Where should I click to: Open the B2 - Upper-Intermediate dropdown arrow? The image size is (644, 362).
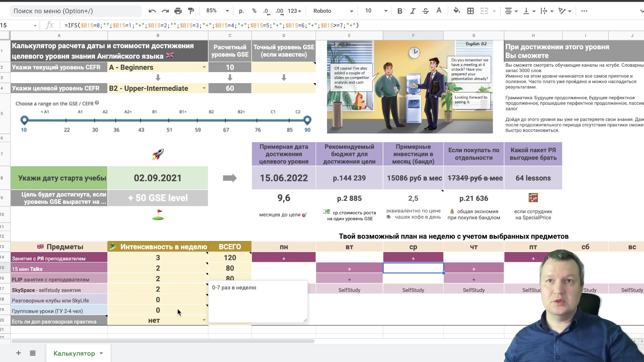pos(204,88)
